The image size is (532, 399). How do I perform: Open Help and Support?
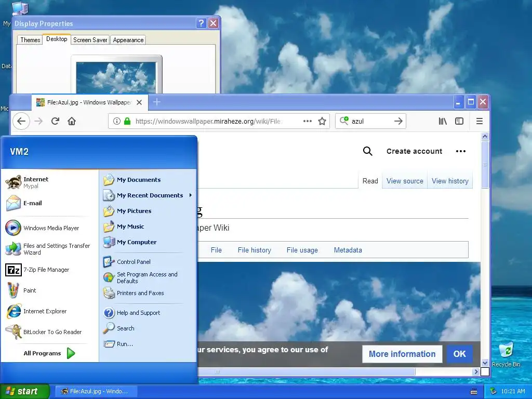tap(131, 312)
